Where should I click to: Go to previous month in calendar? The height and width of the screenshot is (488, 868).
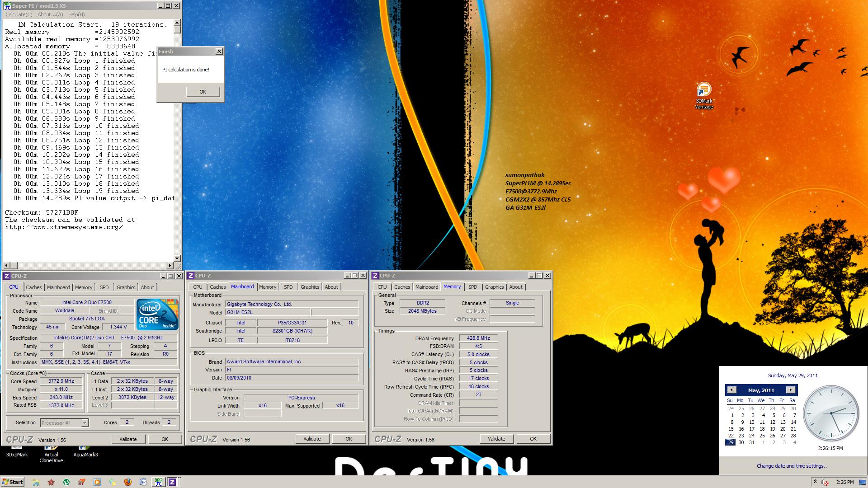(732, 390)
